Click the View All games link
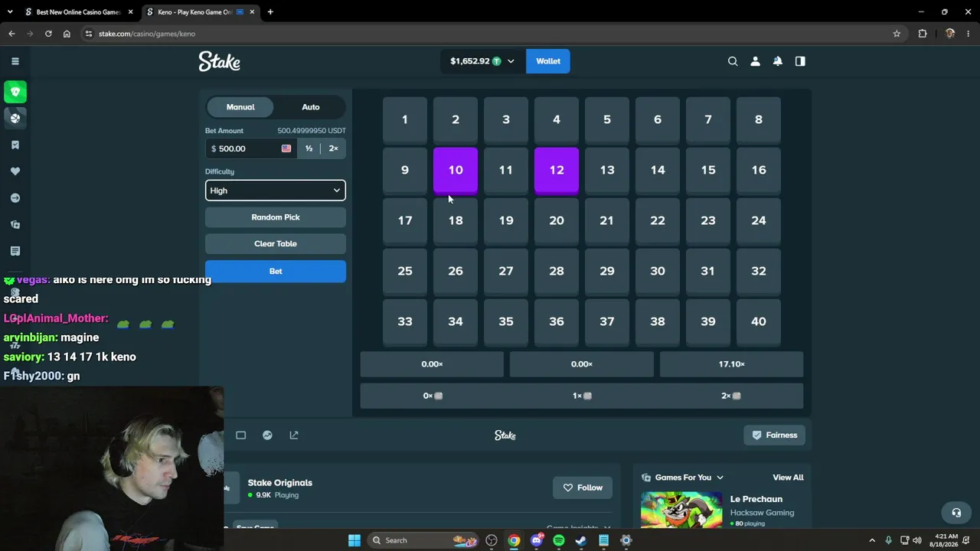This screenshot has height=551, width=980. tap(788, 478)
